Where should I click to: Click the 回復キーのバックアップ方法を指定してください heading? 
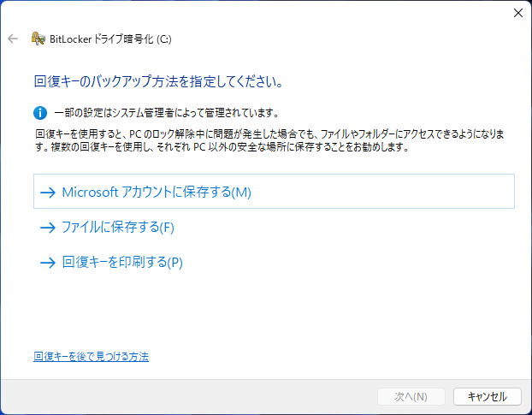pyautogui.click(x=158, y=84)
